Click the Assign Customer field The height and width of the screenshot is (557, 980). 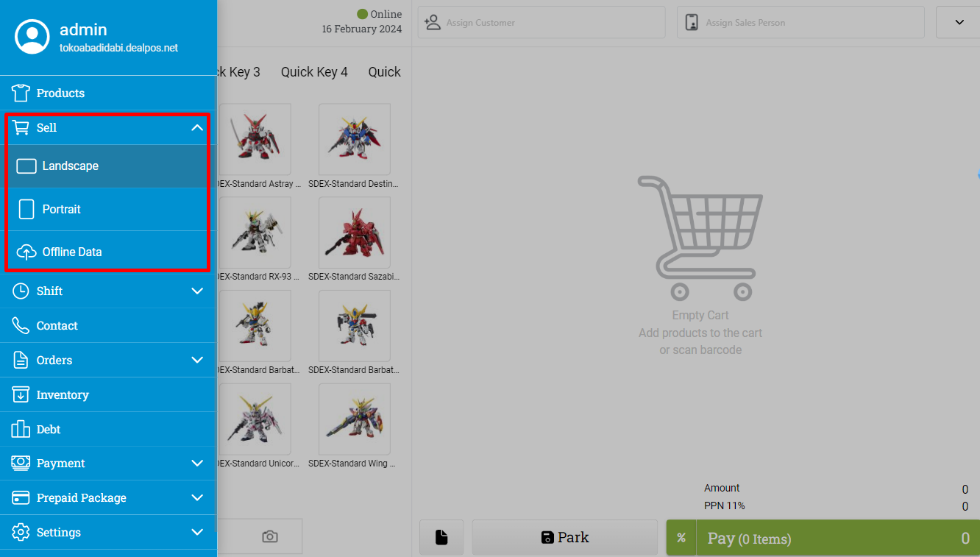pyautogui.click(x=542, y=23)
